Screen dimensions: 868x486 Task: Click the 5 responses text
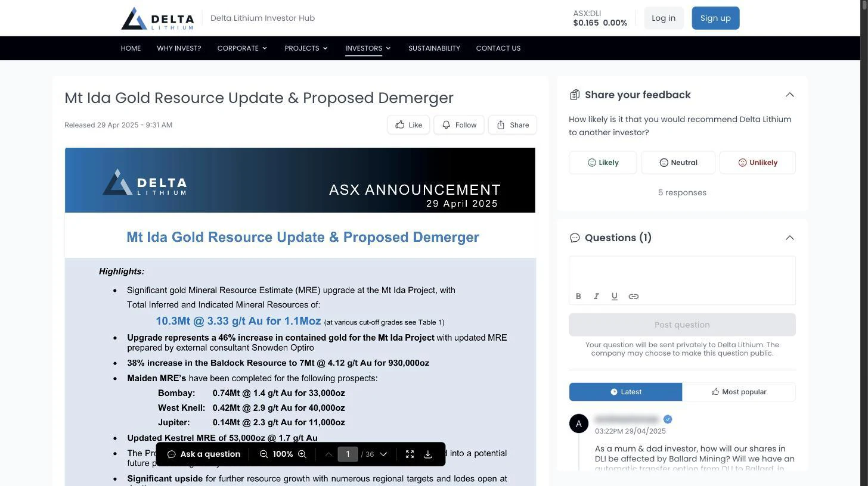point(682,192)
